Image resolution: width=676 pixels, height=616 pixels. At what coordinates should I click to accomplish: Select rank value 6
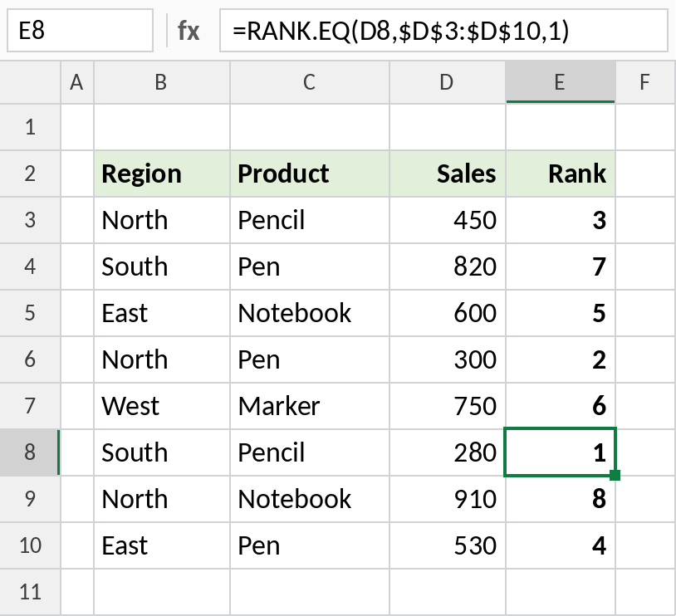pyautogui.click(x=561, y=406)
